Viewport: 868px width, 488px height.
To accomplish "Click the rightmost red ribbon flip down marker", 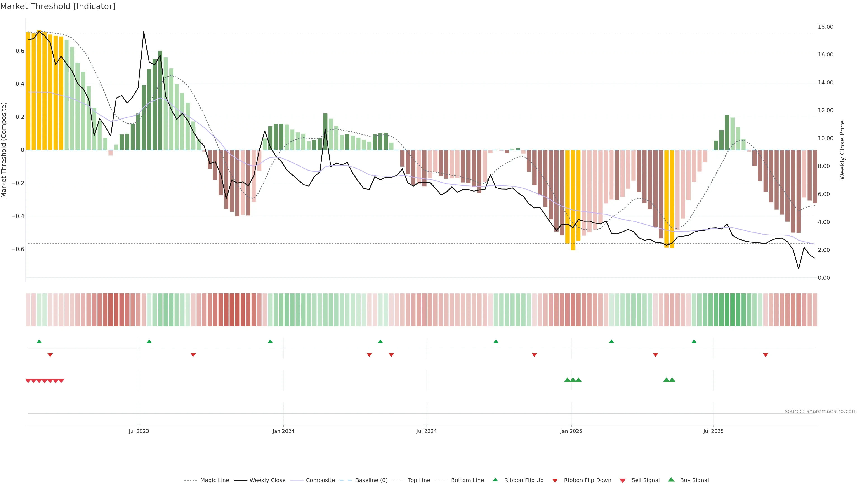I will point(766,355).
